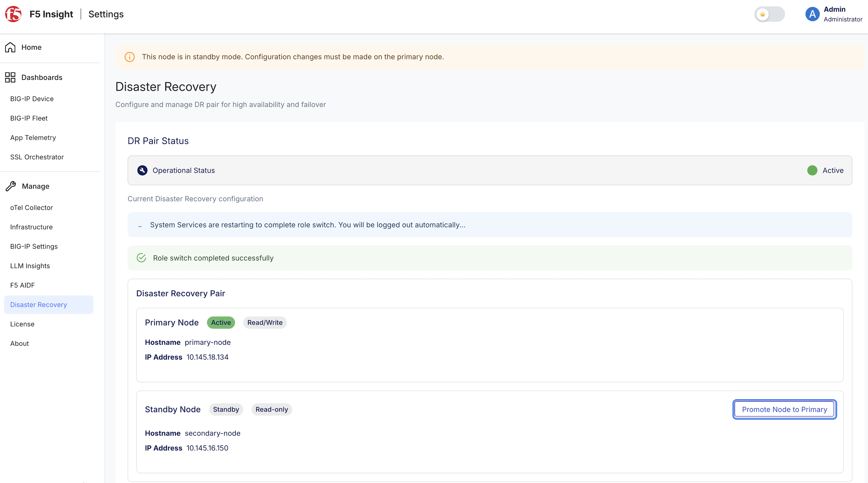This screenshot has height=483, width=868.
Task: Toggle the light/dark theme switch
Action: pos(769,14)
